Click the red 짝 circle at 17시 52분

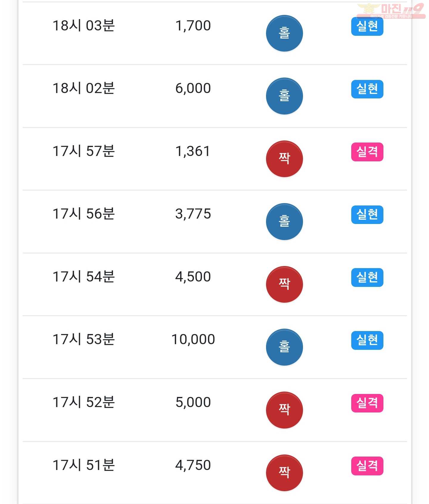tap(284, 410)
